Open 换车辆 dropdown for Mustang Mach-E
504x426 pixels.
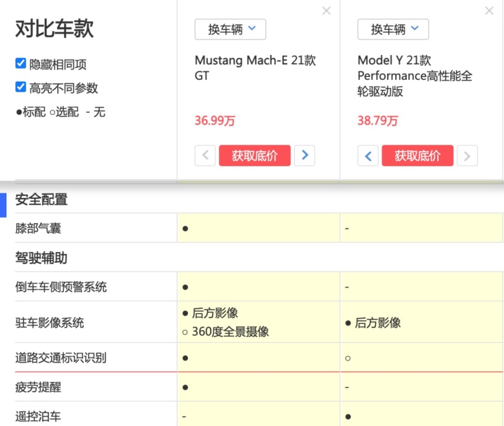[x=230, y=29]
